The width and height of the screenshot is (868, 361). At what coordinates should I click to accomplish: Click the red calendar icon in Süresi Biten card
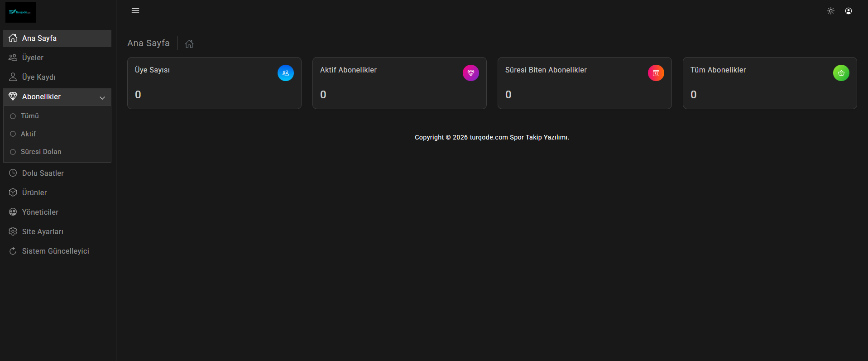point(656,73)
